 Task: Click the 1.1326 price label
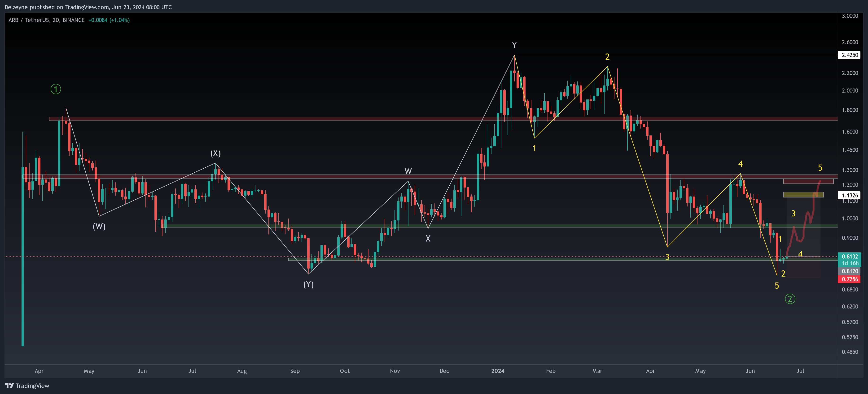(849, 195)
